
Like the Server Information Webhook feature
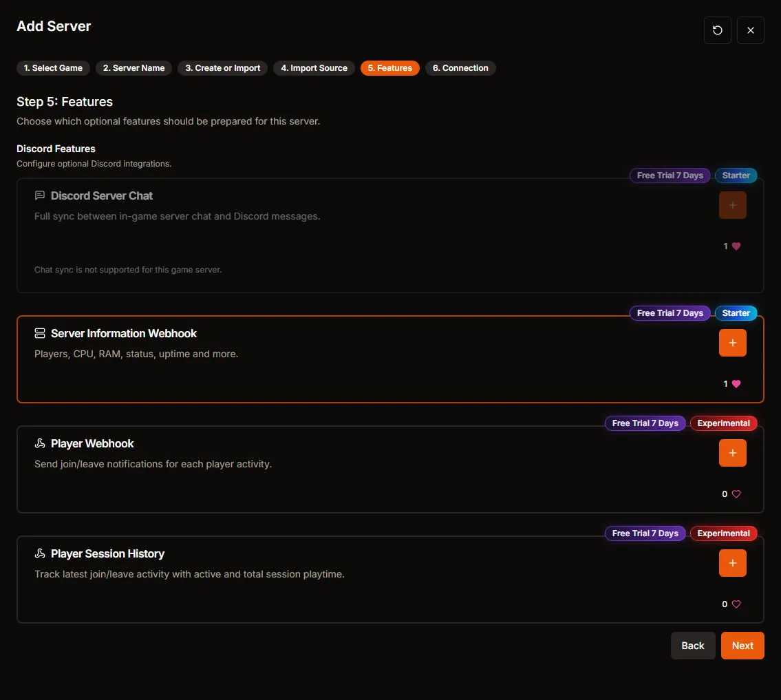[736, 384]
